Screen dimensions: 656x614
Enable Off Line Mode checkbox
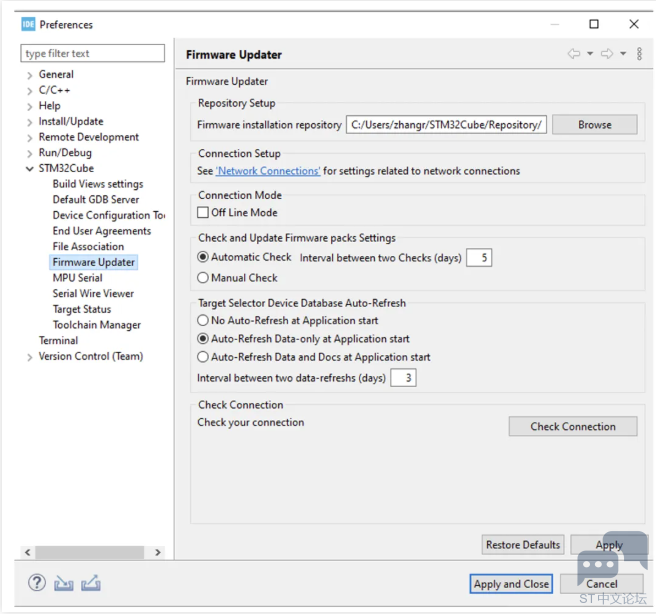203,212
